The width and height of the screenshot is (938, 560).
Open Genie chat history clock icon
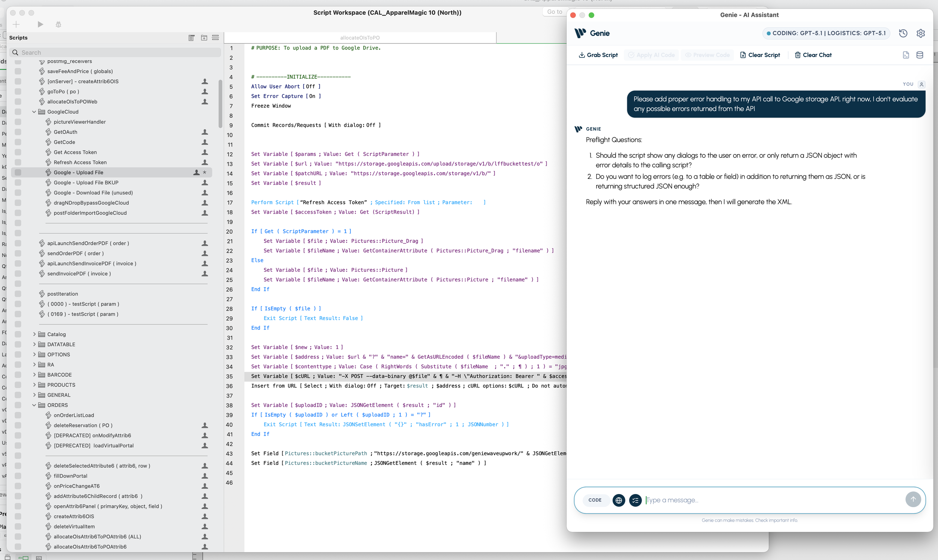tap(903, 33)
